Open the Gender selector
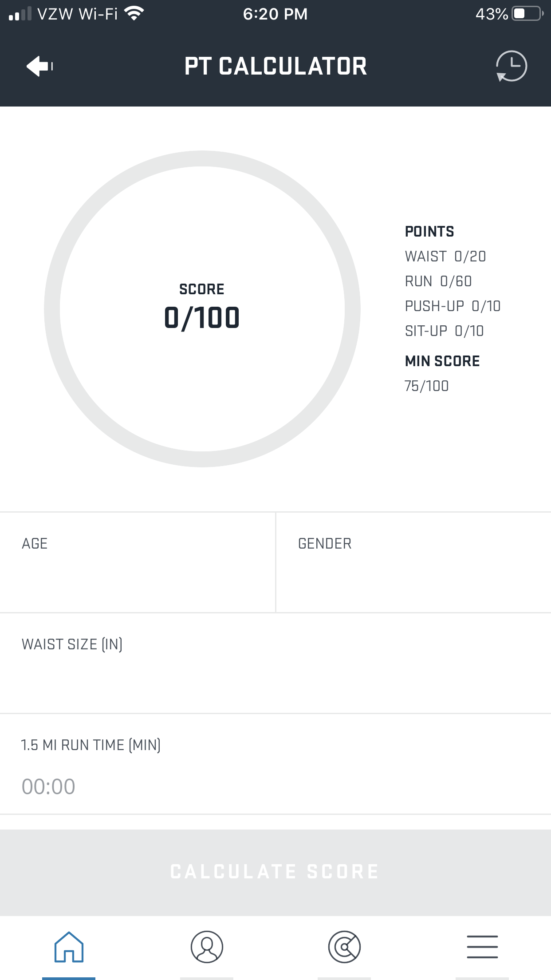This screenshot has height=980, width=551. click(413, 562)
